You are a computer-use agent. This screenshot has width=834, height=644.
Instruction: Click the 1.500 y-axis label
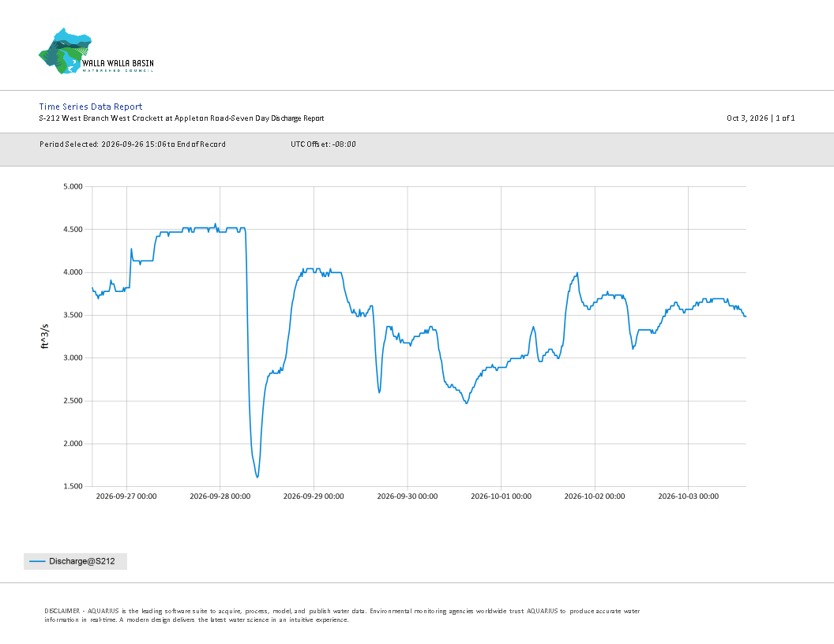tap(73, 486)
